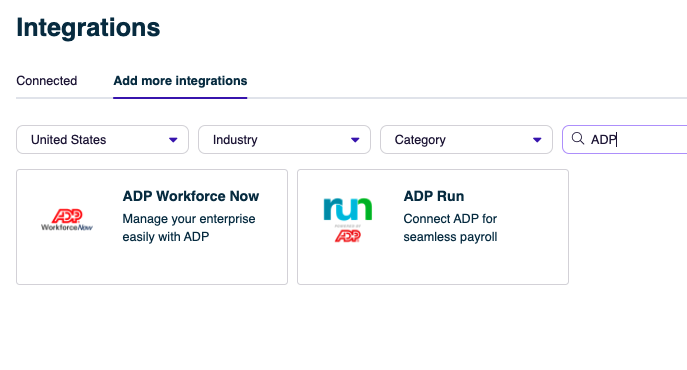The height and width of the screenshot is (370, 687).
Task: Click the search magnifier icon
Action: pos(578,139)
